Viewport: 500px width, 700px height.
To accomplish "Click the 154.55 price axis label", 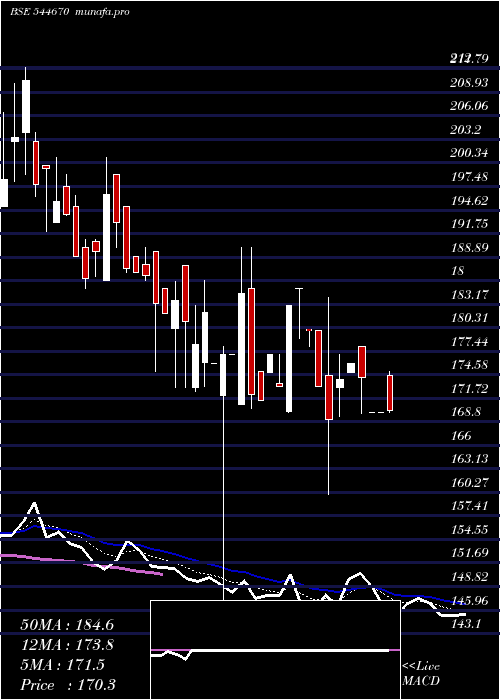I will [x=469, y=530].
